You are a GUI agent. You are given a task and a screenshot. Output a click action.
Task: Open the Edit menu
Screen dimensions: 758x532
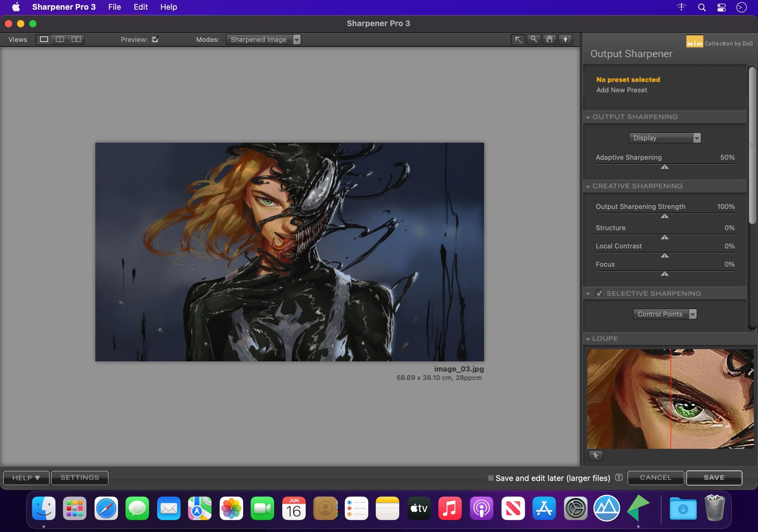coord(140,7)
